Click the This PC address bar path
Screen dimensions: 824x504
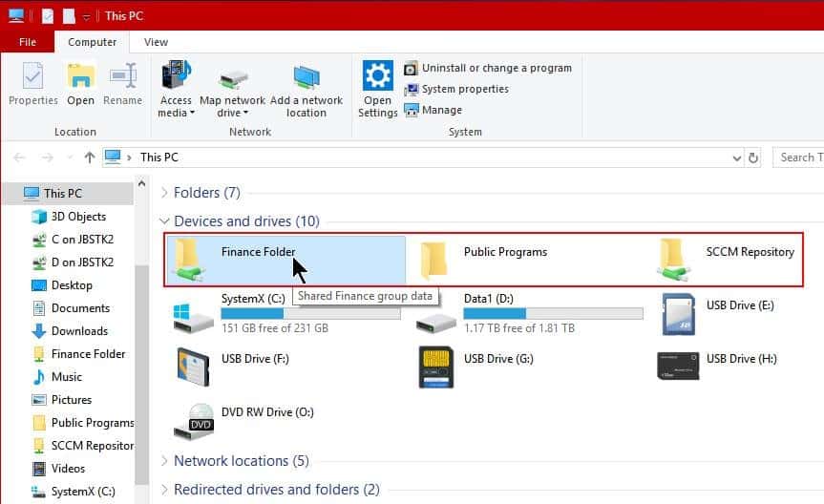point(159,157)
